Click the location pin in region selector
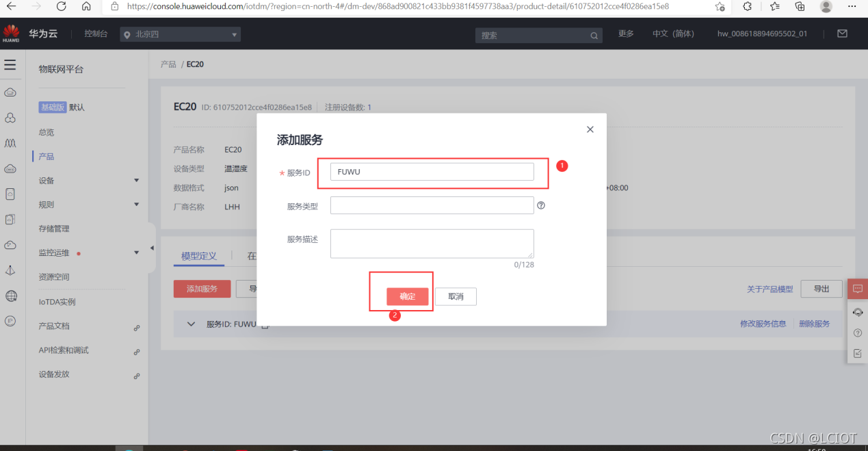The height and width of the screenshot is (451, 868). pos(127,34)
